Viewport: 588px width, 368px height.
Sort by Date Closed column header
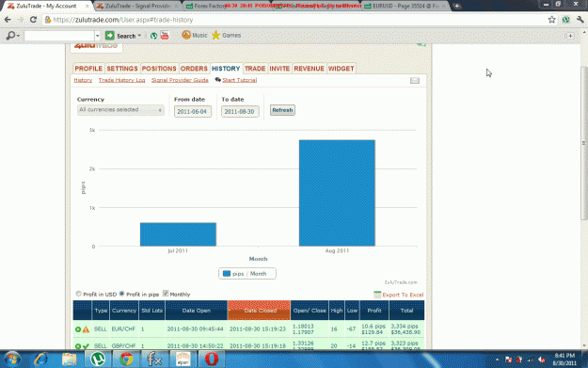(x=259, y=311)
